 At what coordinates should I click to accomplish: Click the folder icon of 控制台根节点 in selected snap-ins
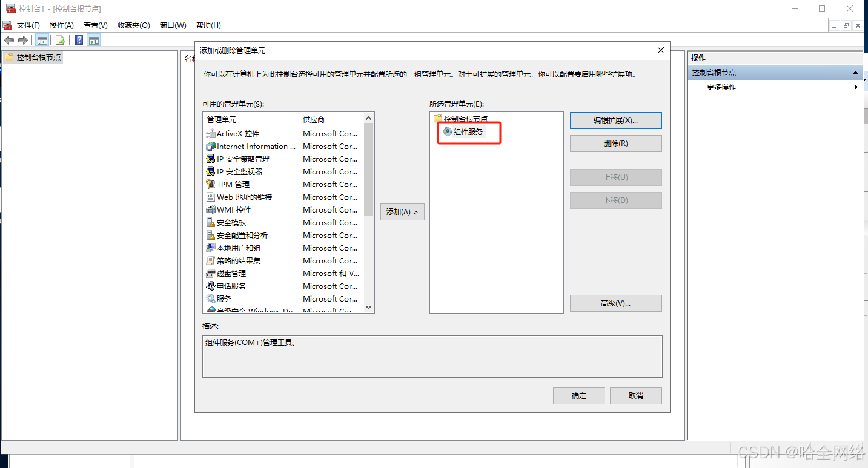(438, 119)
